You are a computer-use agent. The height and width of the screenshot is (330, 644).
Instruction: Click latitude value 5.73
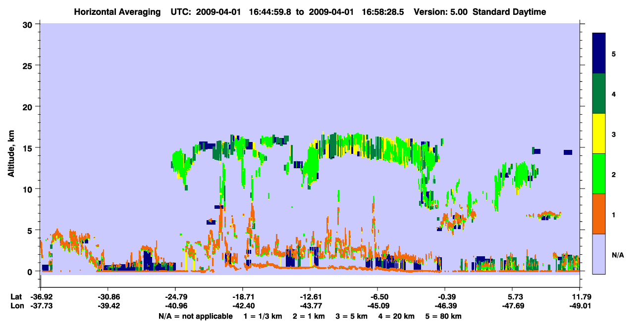[515, 297]
